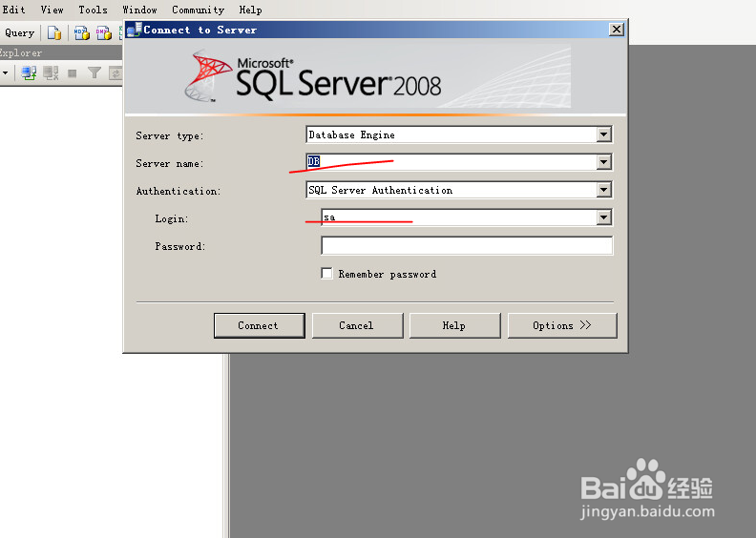Screen dimensions: 756x538
Task: Open the Community menu
Action: [x=198, y=10]
